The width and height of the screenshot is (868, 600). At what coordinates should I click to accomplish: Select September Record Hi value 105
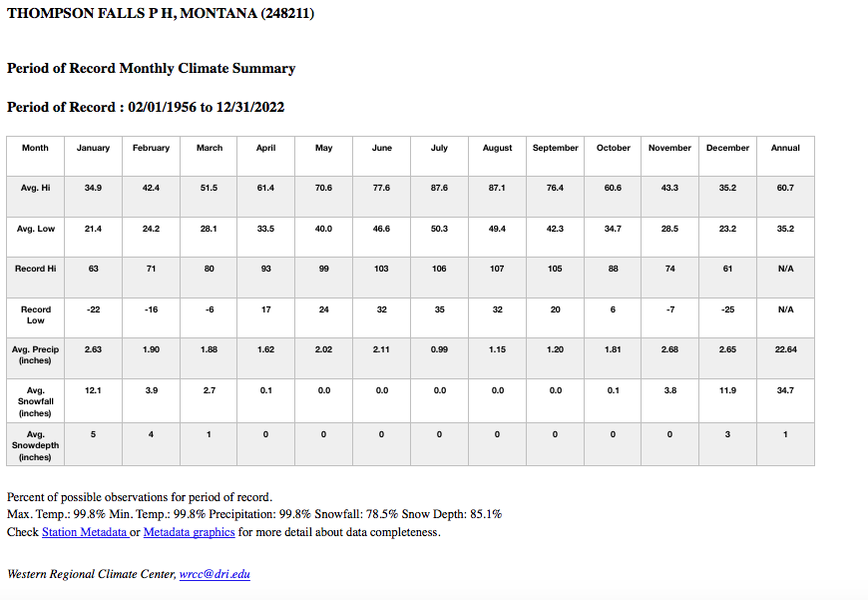(x=556, y=269)
